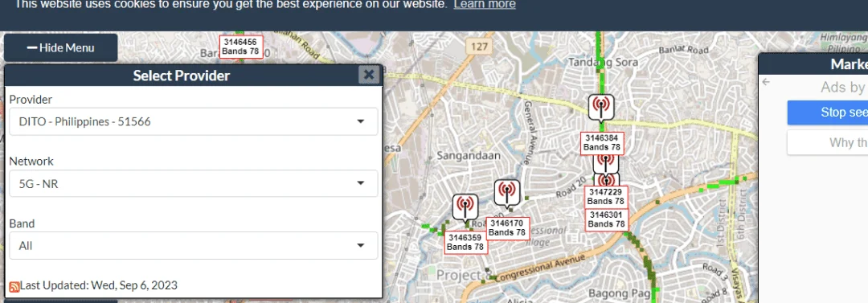Select the tower icon above label 3146170
The width and height of the screenshot is (868, 303).
coord(506,193)
